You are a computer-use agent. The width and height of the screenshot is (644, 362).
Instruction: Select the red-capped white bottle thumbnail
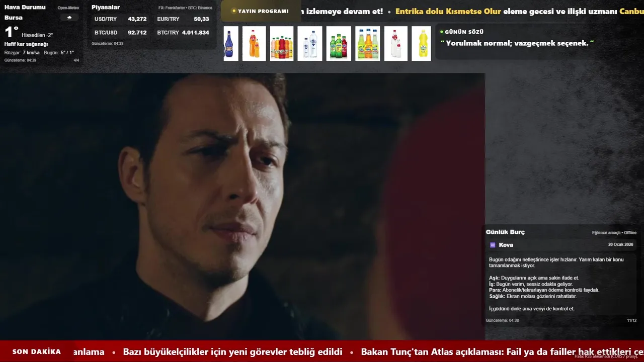[396, 44]
